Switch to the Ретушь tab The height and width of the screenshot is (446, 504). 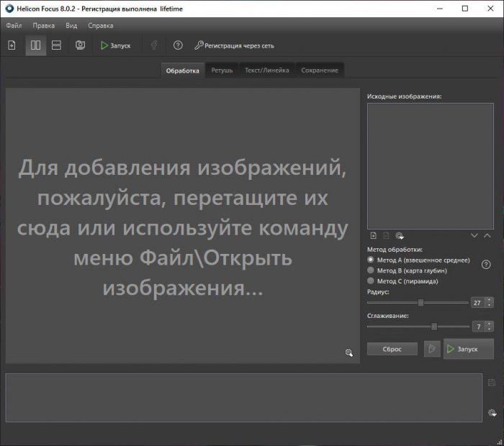222,70
